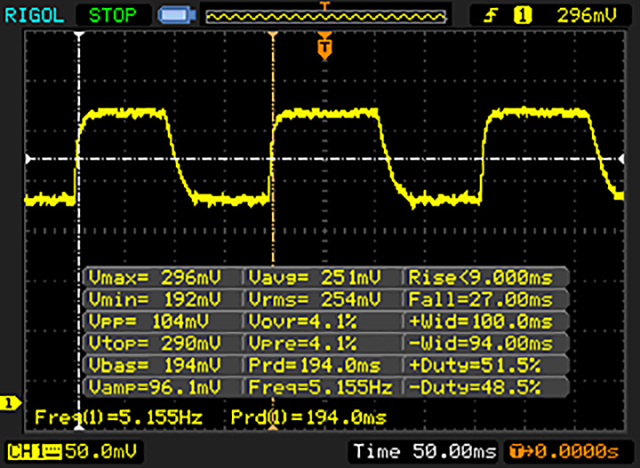Image resolution: width=640 pixels, height=468 pixels.
Task: Click the 50.0mV vertical scale value
Action: tap(101, 452)
